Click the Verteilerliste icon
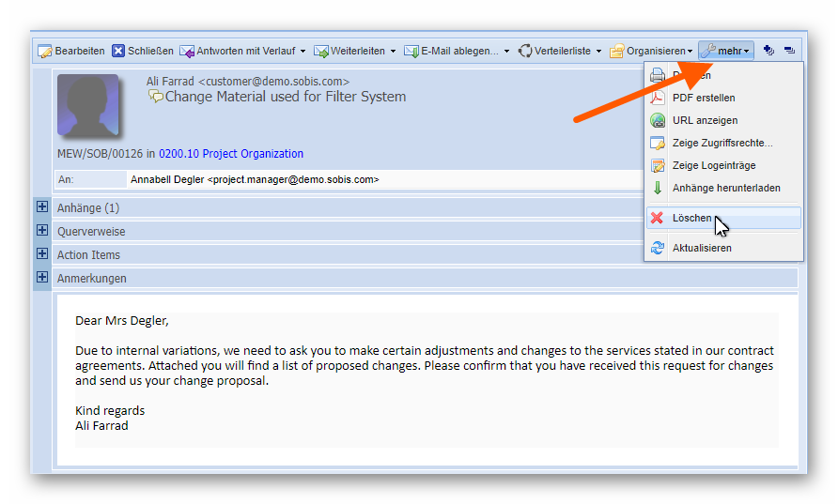This screenshot has height=504, width=838. click(525, 52)
